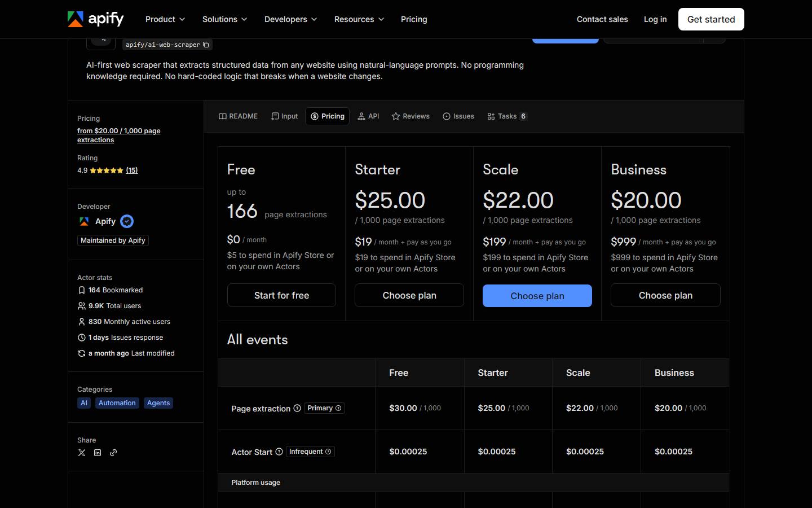Open the Tasks tab
812x508 pixels.
(x=507, y=116)
